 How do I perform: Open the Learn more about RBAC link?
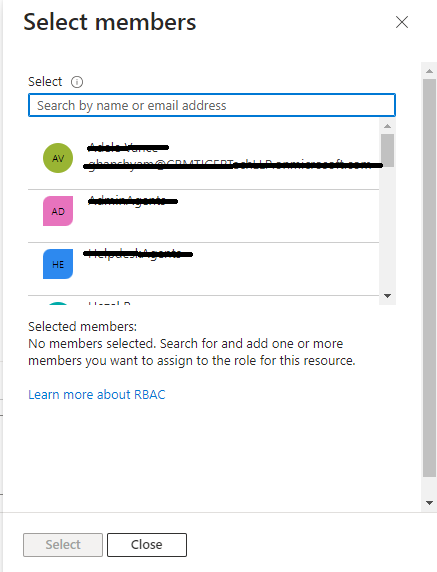[x=97, y=394]
